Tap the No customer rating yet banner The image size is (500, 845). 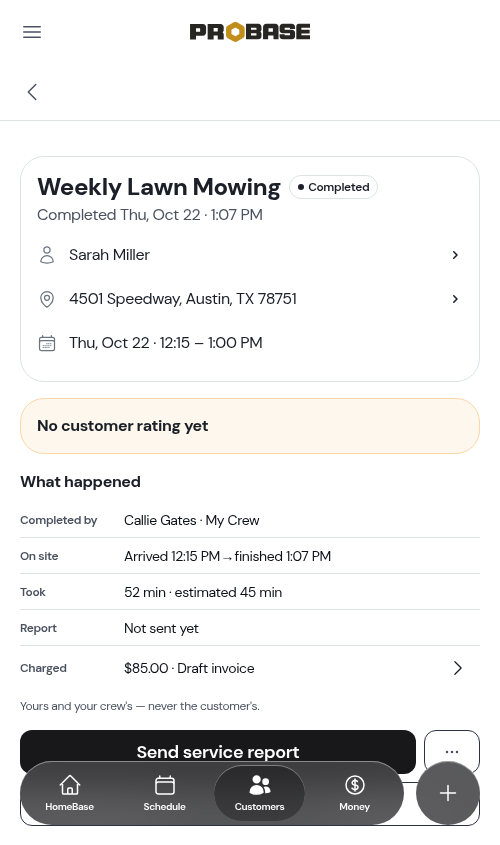pyautogui.click(x=250, y=426)
